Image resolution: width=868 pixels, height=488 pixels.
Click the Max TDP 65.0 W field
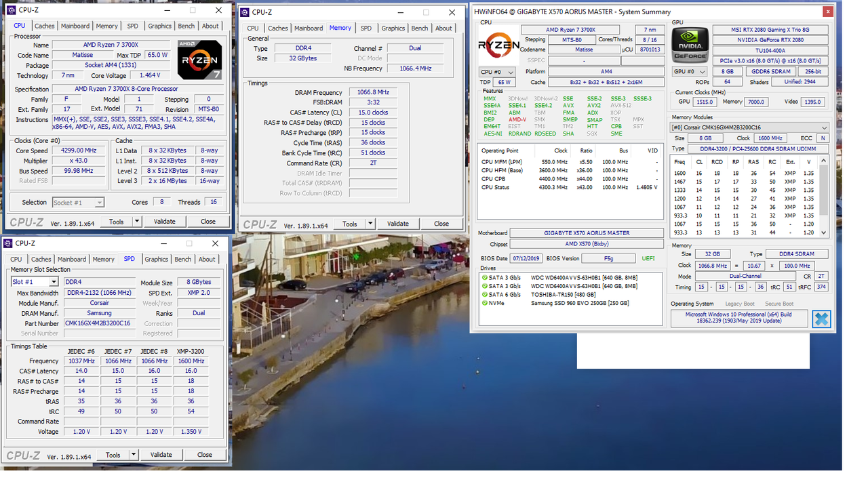[x=157, y=55]
